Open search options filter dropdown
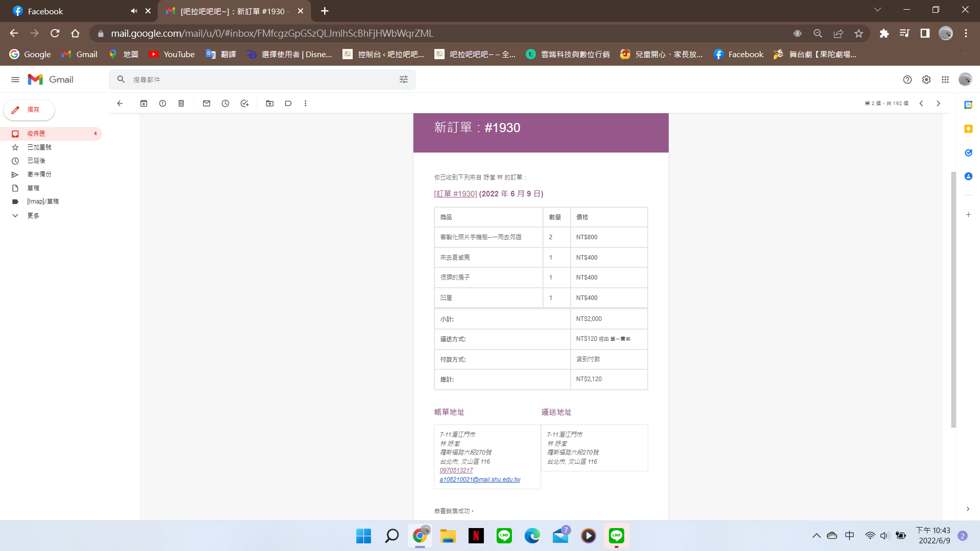The image size is (980, 551). 404,80
